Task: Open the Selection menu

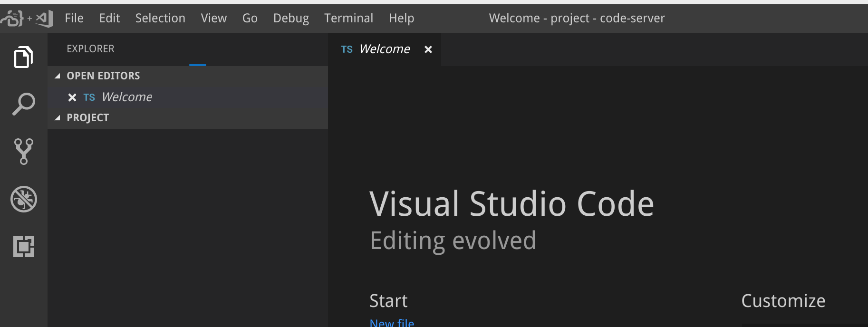Action: pos(160,18)
